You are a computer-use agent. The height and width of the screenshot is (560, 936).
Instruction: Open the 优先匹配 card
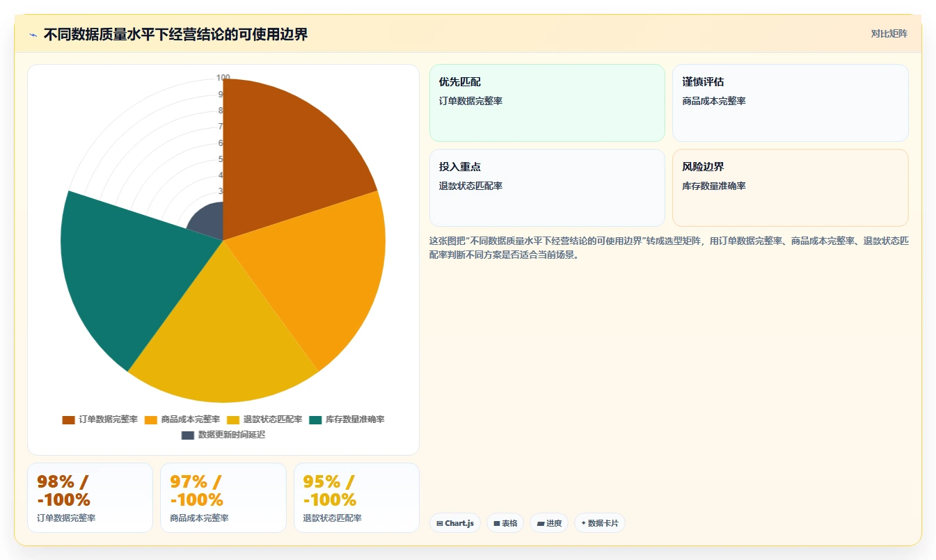coord(547,103)
